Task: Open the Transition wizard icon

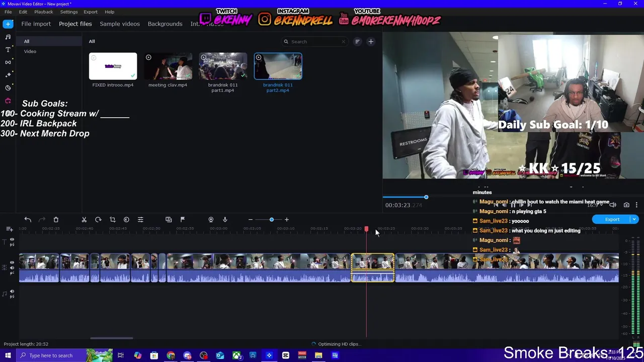Action: click(x=169, y=220)
